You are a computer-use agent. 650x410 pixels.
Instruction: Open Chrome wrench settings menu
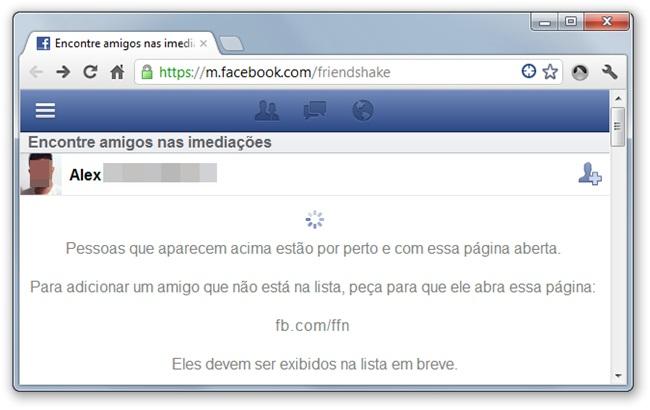tap(609, 72)
